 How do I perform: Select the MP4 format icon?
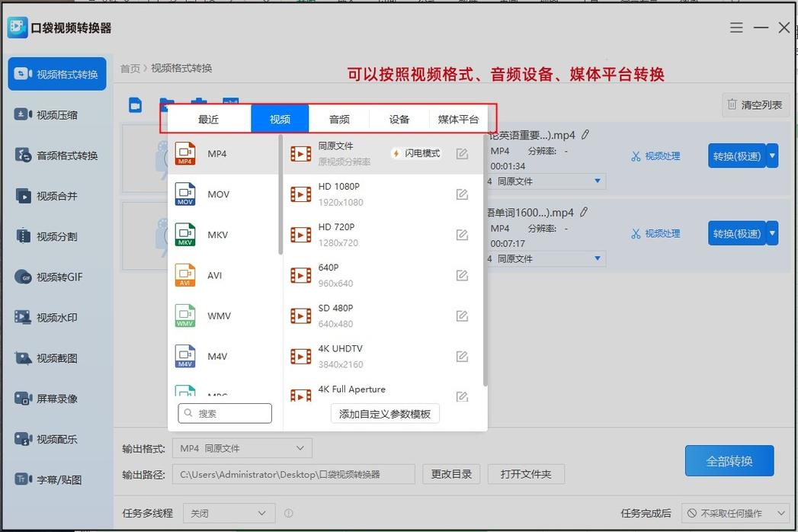185,154
